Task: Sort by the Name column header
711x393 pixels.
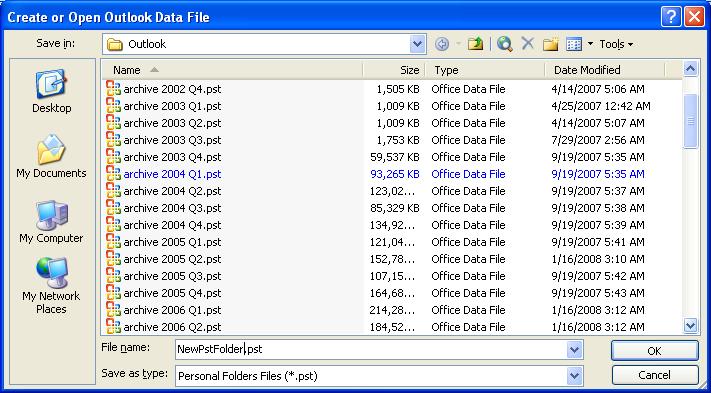Action: tap(232, 70)
